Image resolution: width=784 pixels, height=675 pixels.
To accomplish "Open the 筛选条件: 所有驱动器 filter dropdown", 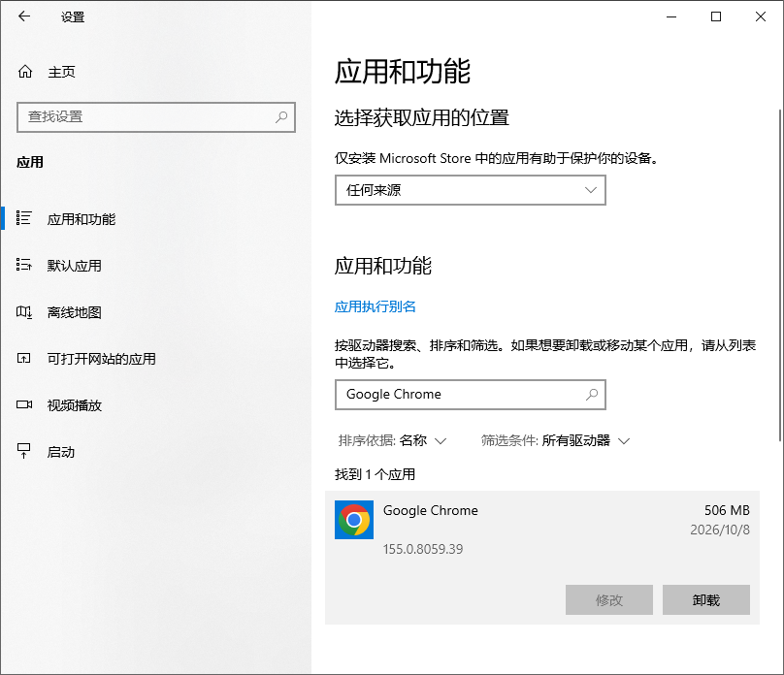I will [x=555, y=440].
